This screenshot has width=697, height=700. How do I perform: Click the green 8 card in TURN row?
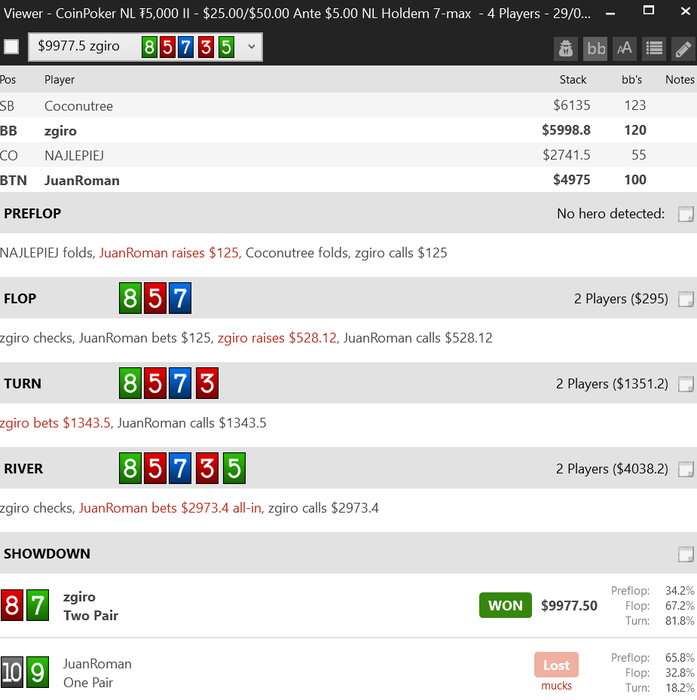130,383
